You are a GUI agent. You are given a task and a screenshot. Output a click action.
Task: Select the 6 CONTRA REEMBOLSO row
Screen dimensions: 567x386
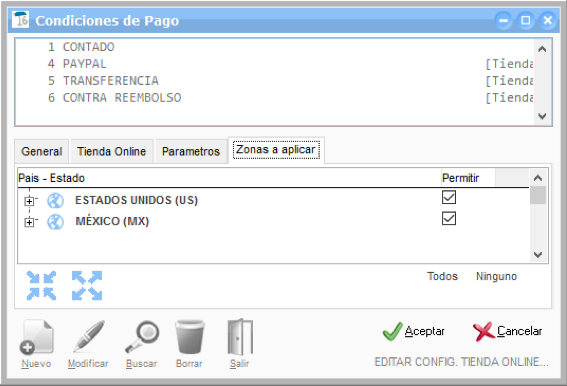point(275,98)
